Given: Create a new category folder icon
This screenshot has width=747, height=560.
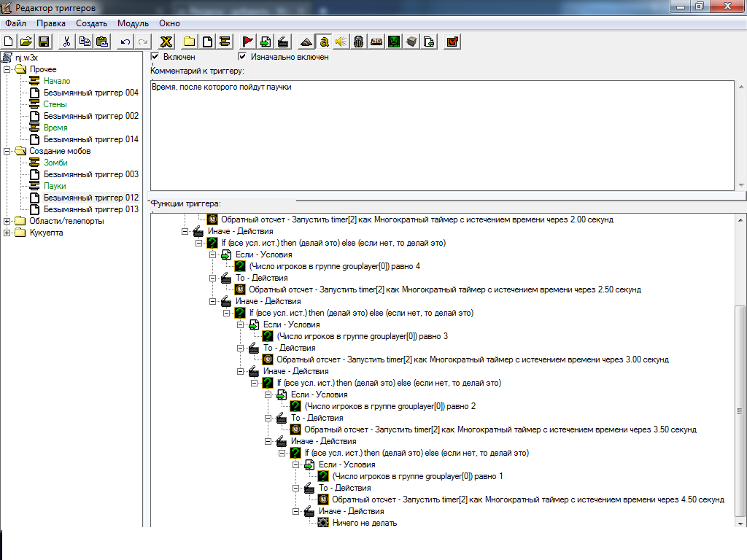Looking at the screenshot, I should (x=189, y=42).
